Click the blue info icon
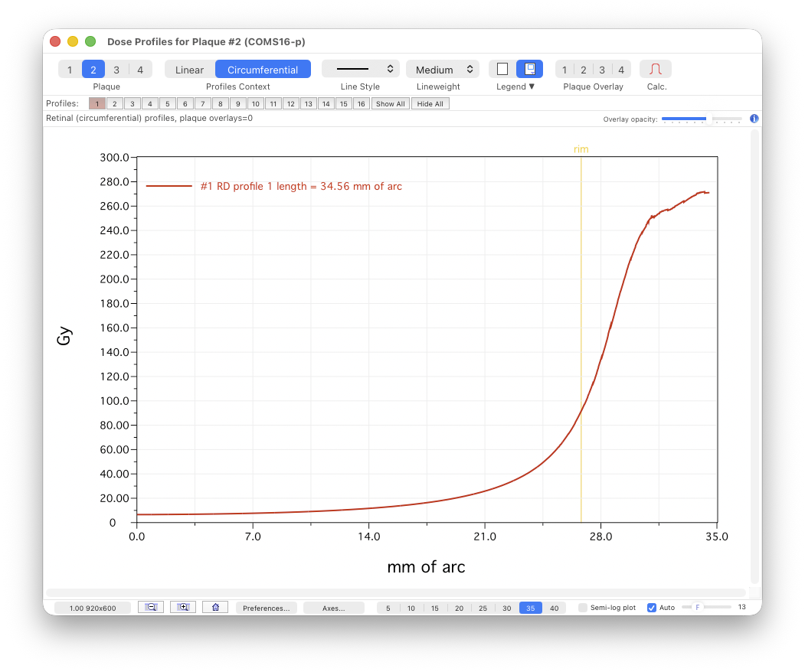Screen dimensions: 805x672 click(754, 119)
